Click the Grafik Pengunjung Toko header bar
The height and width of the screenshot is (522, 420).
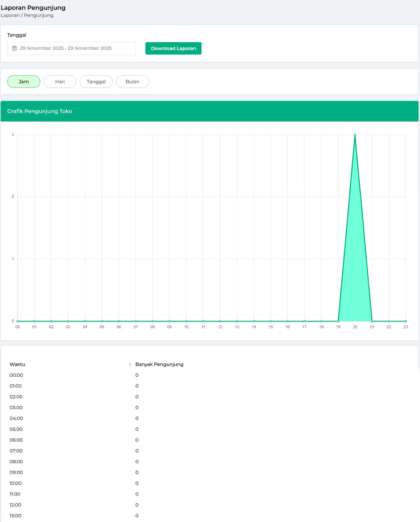click(210, 111)
